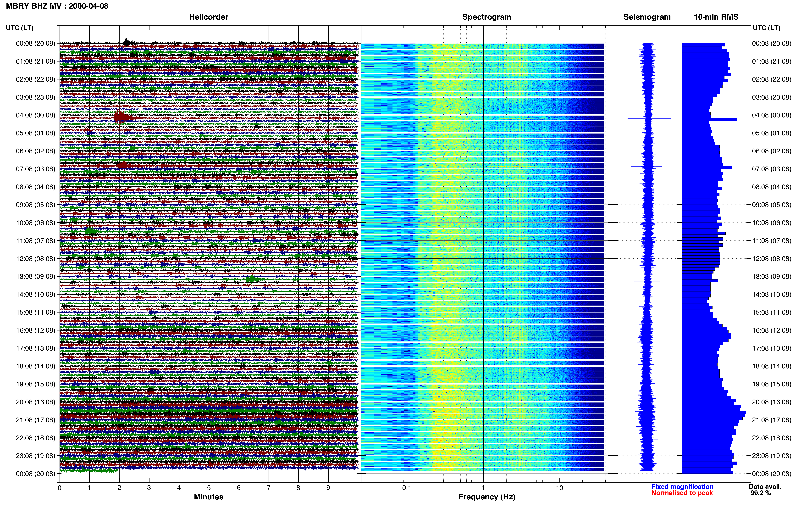812x508 pixels.
Task: Click the 5 tick on the Minutes axis
Action: pyautogui.click(x=209, y=488)
